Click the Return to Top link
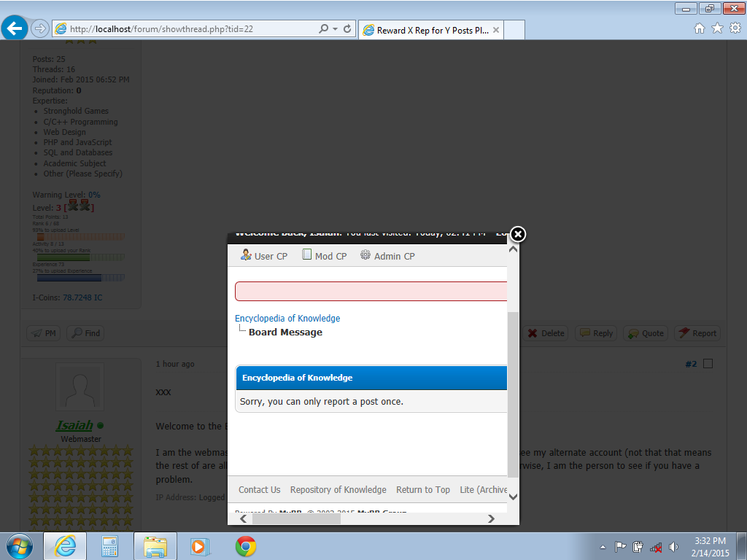747x560 pixels. coord(423,489)
